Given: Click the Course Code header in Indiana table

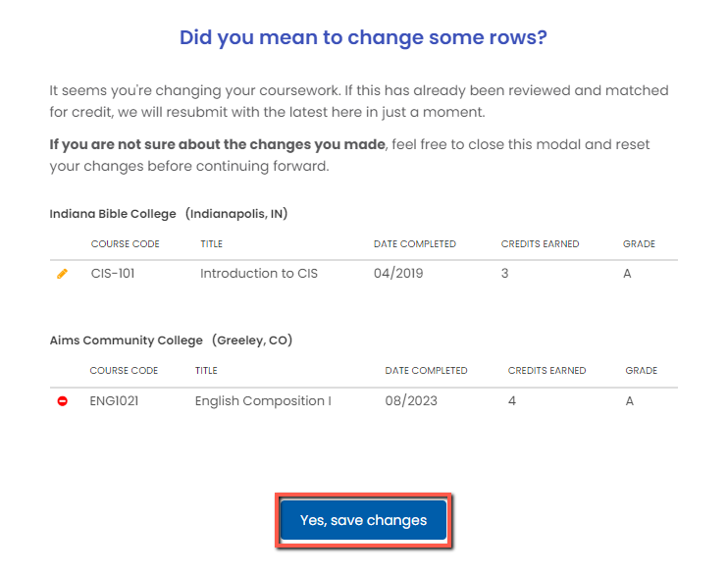Looking at the screenshot, I should 125,244.
